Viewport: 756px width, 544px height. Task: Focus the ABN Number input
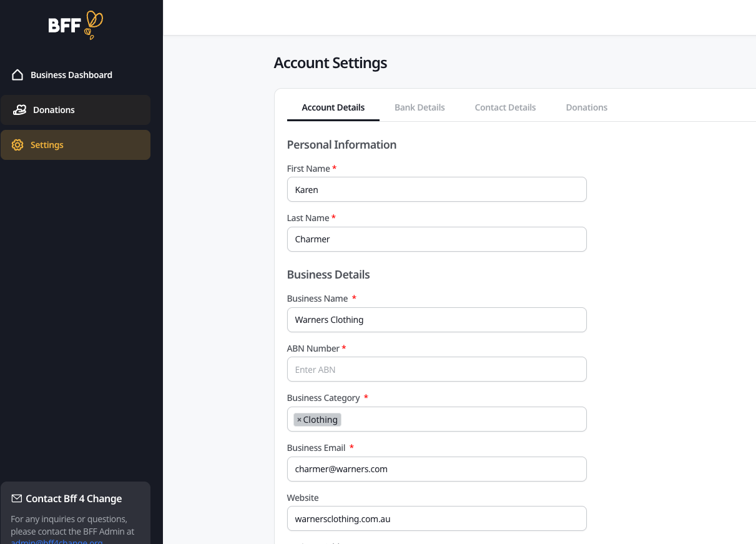(436, 369)
